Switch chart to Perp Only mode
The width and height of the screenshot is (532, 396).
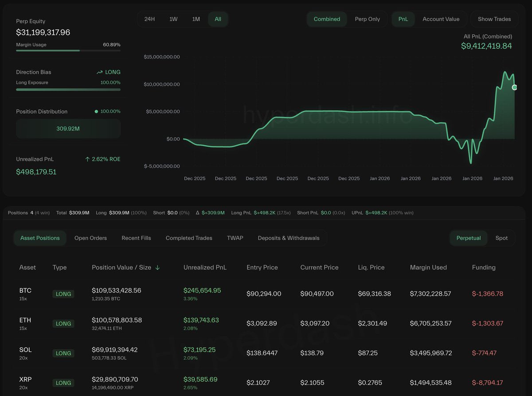367,19
